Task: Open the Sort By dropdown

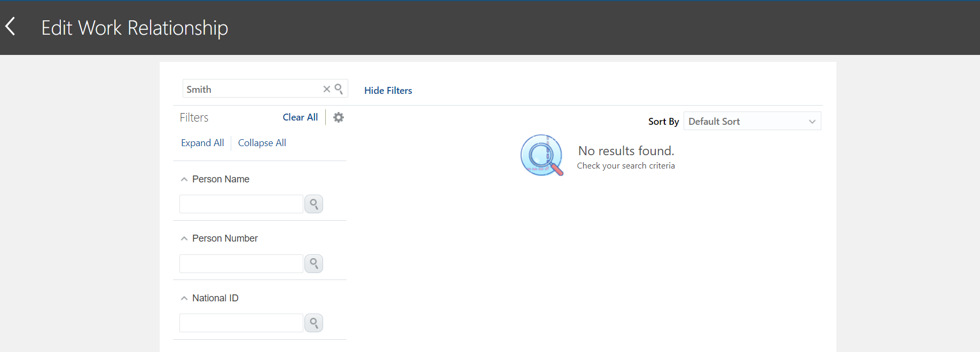Action: [752, 121]
